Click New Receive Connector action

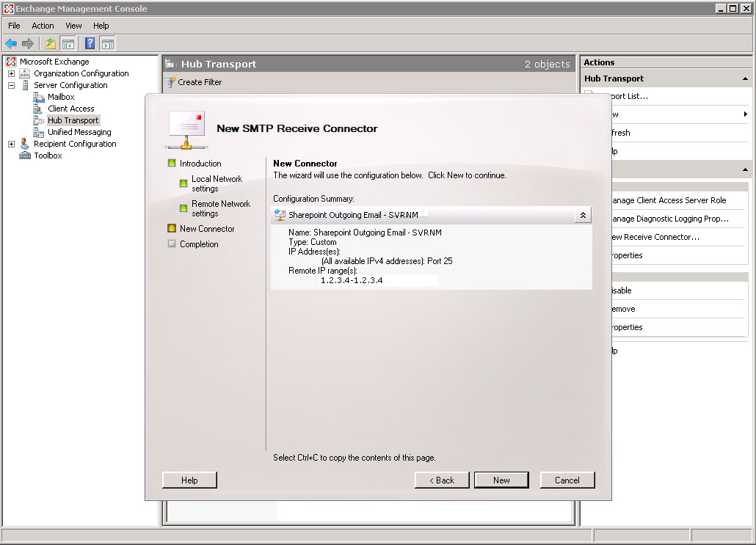655,237
